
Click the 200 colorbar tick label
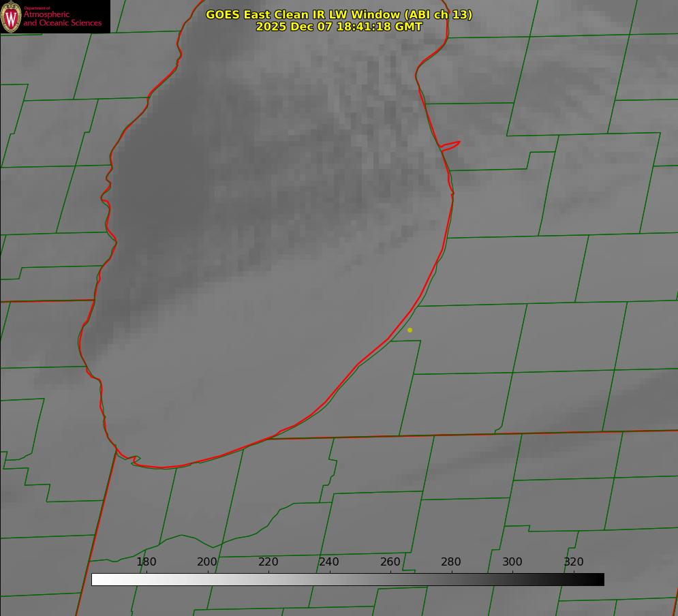pyautogui.click(x=207, y=562)
